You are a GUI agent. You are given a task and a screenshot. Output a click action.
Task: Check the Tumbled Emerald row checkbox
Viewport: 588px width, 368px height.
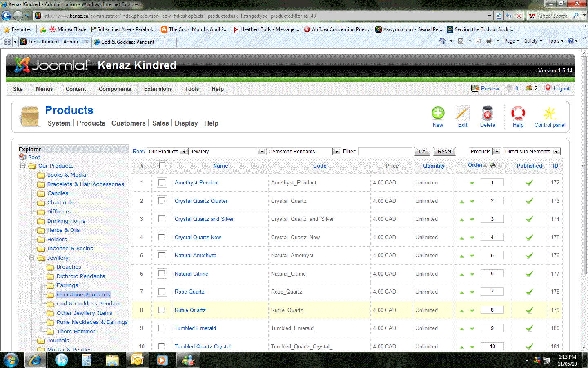(x=162, y=328)
